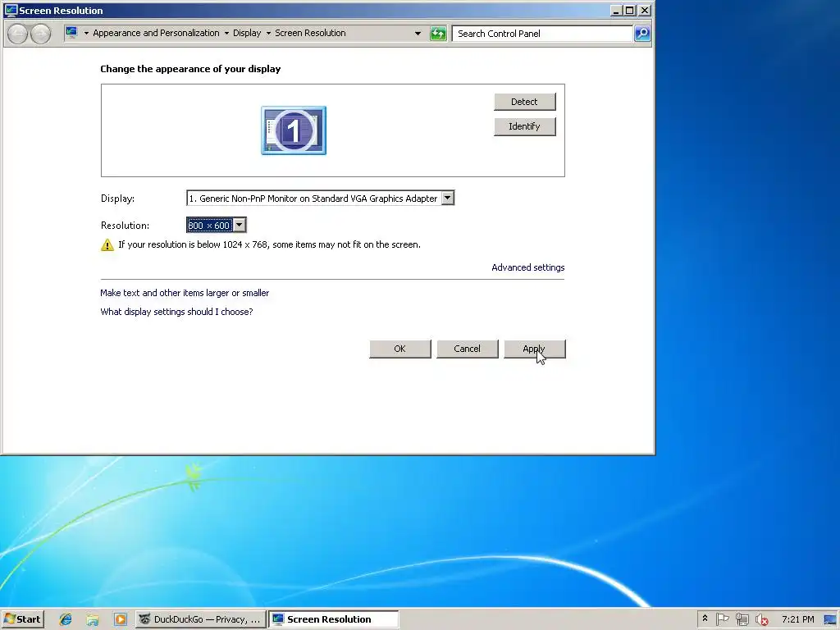Click the display tray icon beside clock
This screenshot has height=630, width=840.
tap(830, 620)
